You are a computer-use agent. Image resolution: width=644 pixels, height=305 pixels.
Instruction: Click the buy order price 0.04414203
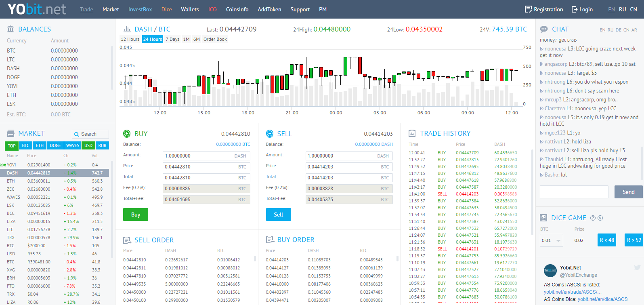pyautogui.click(x=277, y=260)
